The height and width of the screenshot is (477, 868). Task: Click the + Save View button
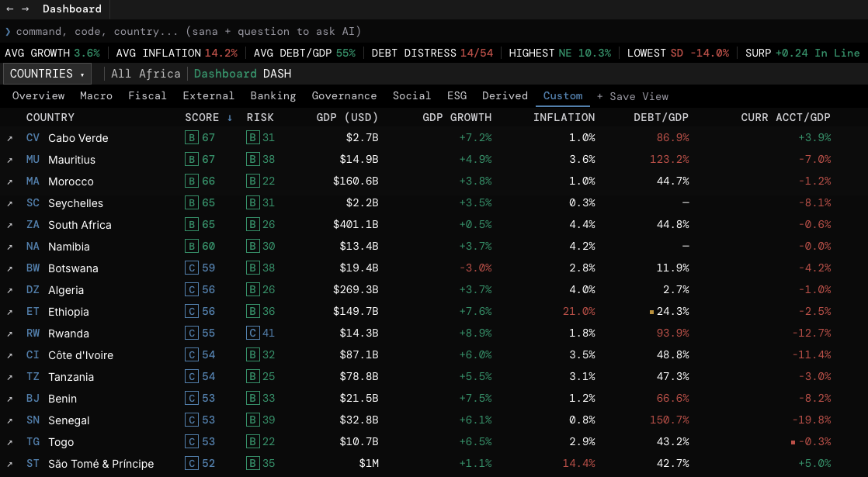point(634,95)
